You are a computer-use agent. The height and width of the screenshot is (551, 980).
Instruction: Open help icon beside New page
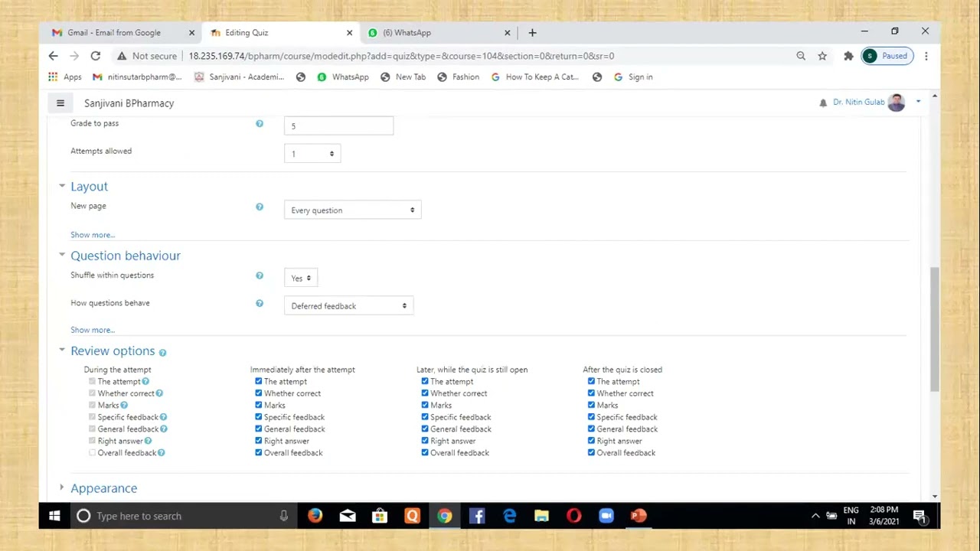[260, 207]
